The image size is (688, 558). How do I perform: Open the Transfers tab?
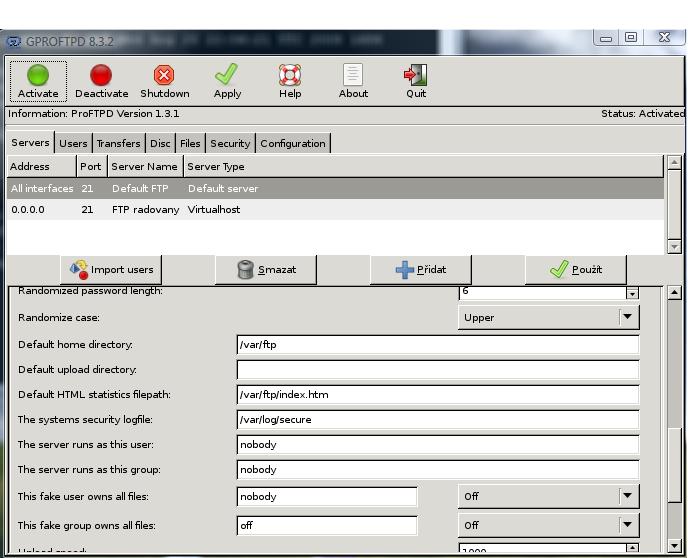click(118, 143)
